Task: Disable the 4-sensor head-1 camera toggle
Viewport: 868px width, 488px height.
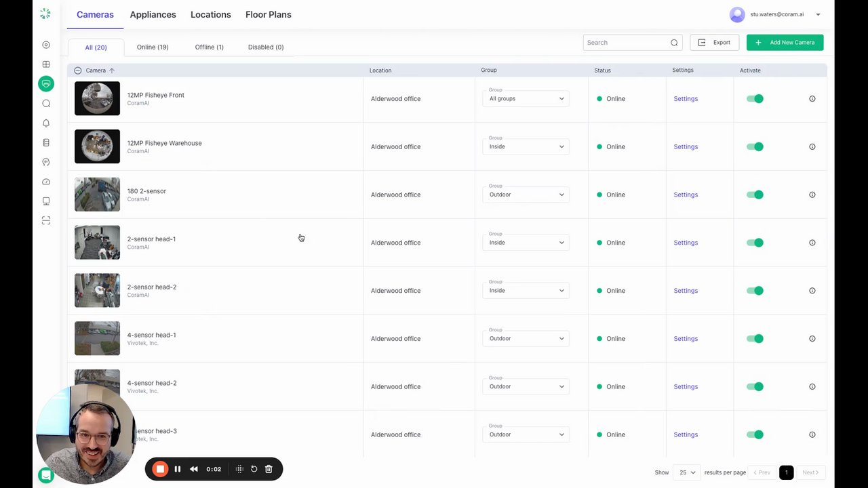Action: point(755,339)
